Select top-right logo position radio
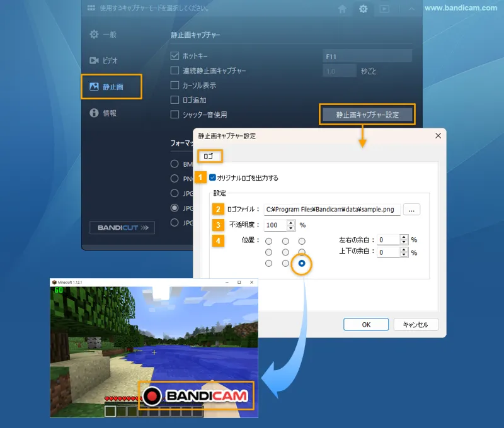Viewport: 504px width, 428px height. coord(302,241)
